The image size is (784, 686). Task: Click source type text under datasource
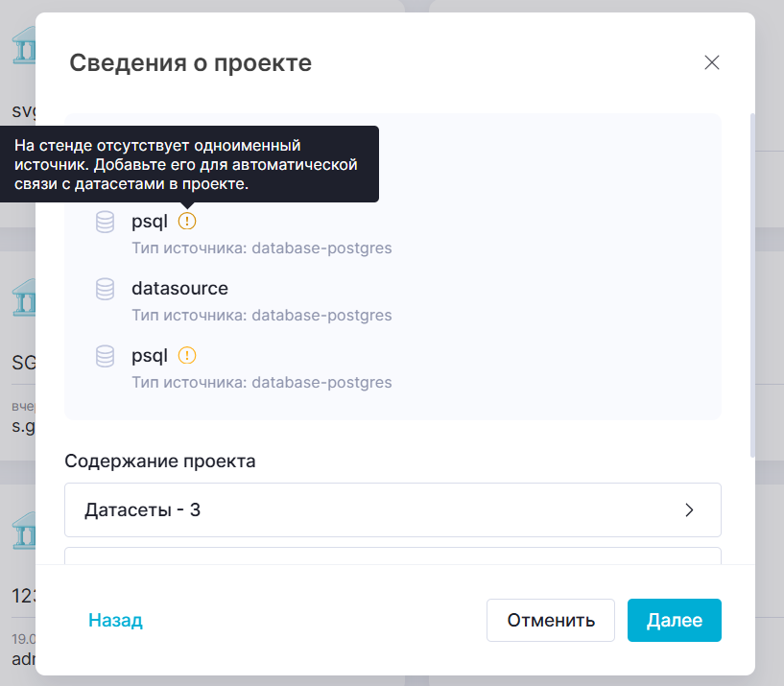click(x=261, y=315)
